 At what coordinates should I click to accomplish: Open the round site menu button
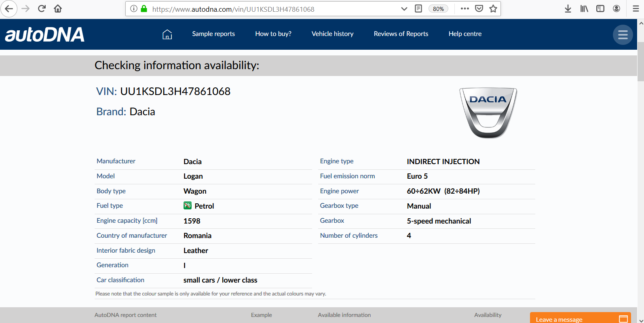pyautogui.click(x=623, y=35)
